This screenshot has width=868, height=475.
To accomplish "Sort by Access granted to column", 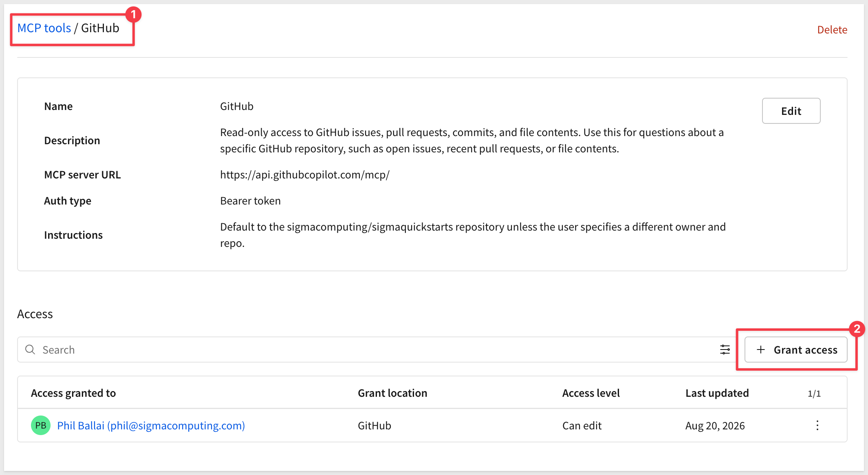I will click(x=73, y=393).
